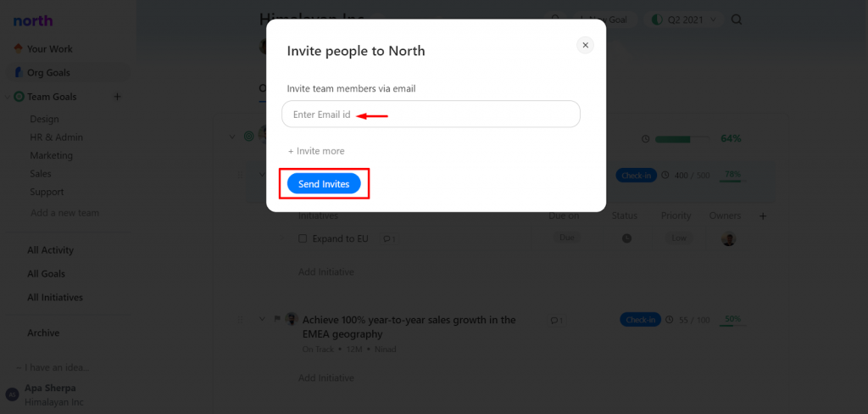Focus the Enter Email id field
Image resolution: width=868 pixels, height=414 pixels.
(431, 115)
